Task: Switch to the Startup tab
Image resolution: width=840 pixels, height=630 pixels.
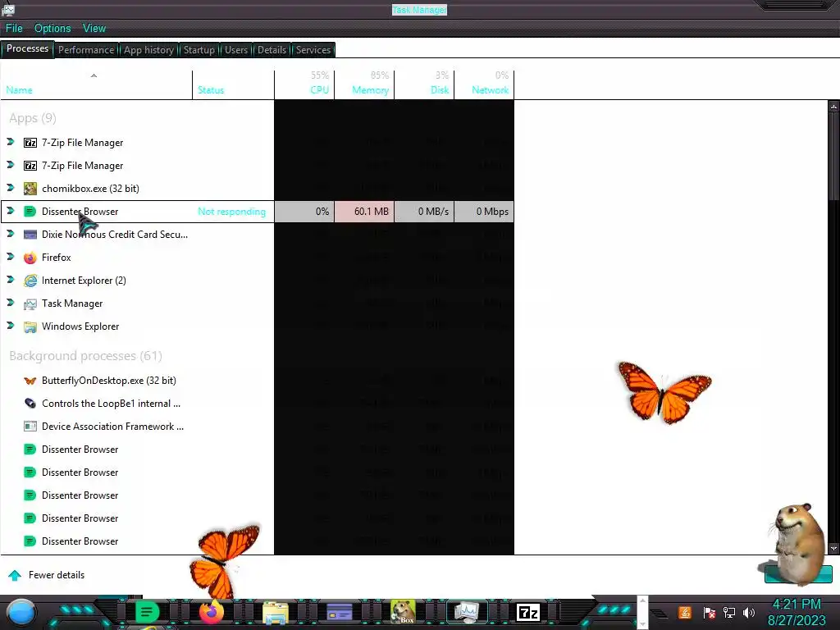Action: click(199, 50)
